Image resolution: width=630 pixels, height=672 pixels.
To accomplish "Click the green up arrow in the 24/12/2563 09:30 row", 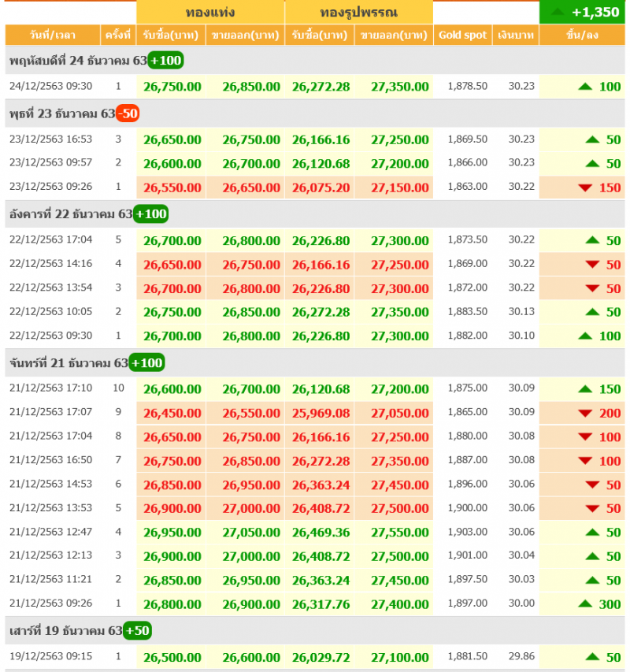I will pyautogui.click(x=584, y=87).
